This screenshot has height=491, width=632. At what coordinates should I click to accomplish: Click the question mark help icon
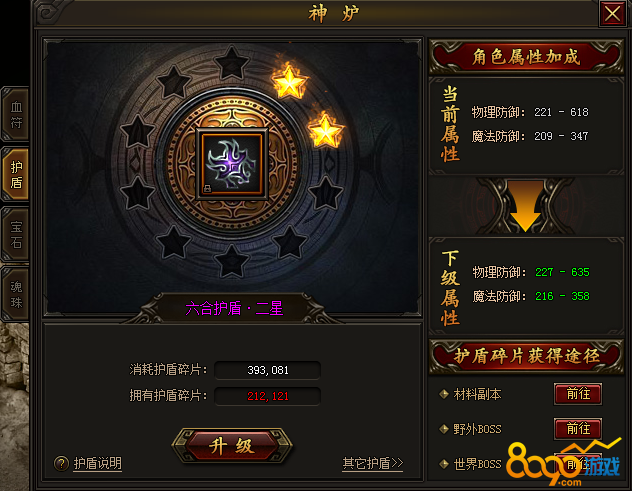[61, 463]
